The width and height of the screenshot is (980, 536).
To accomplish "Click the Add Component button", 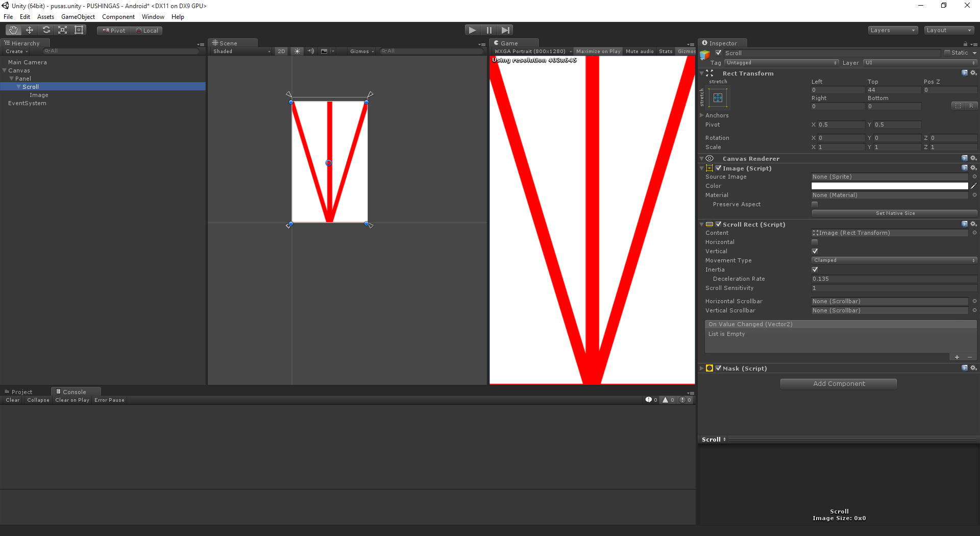I will tap(839, 383).
